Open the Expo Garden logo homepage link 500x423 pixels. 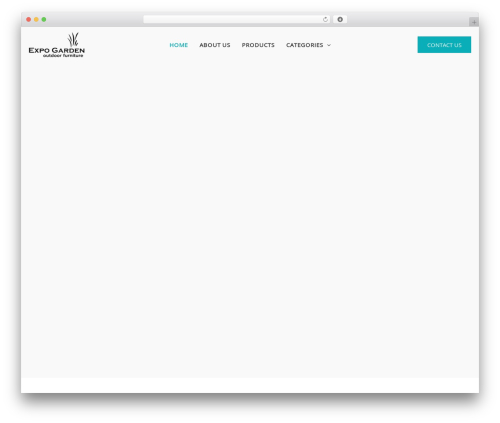(x=57, y=45)
